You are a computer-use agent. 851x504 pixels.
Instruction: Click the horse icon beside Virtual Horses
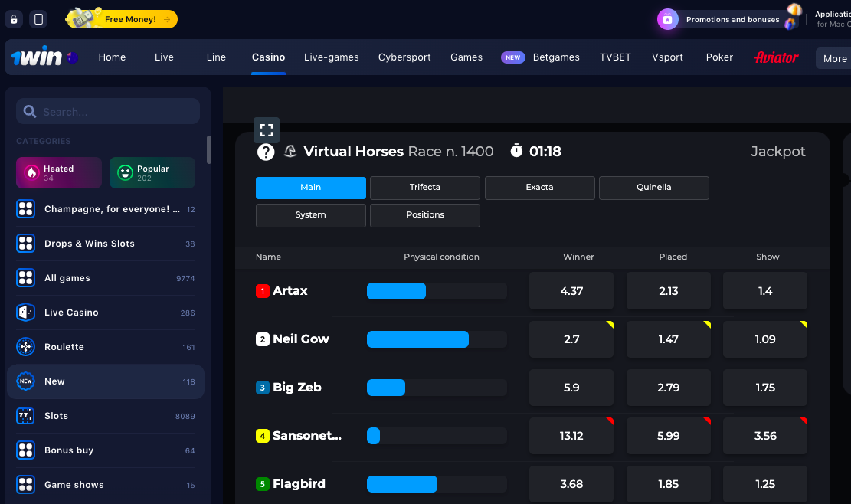(x=290, y=152)
